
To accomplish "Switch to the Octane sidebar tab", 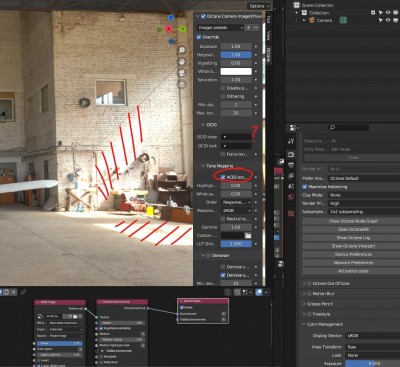I will pyautogui.click(x=268, y=55).
